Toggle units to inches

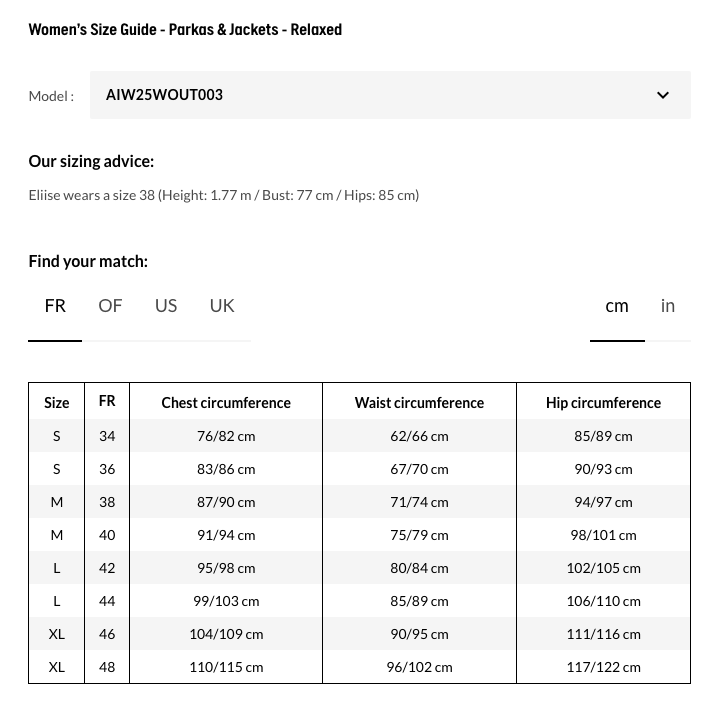pyautogui.click(x=668, y=306)
